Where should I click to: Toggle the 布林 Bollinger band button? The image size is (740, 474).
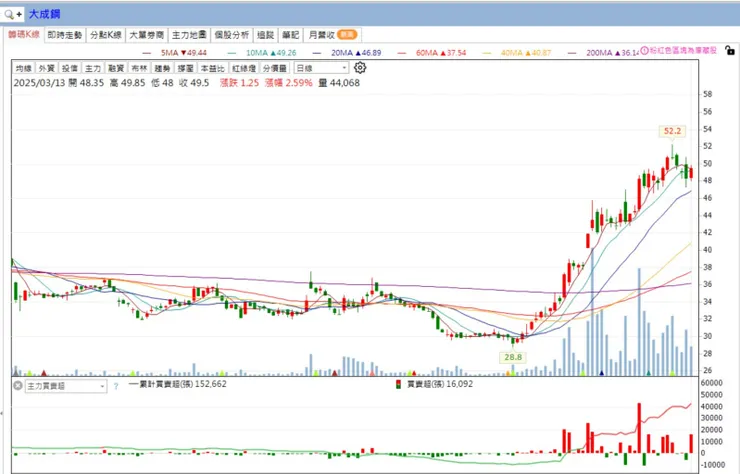(139, 68)
